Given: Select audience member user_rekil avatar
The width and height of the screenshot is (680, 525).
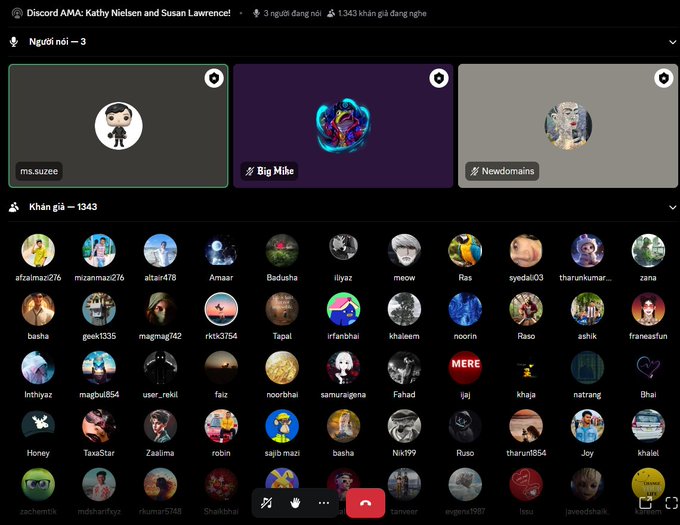Looking at the screenshot, I should pos(160,368).
